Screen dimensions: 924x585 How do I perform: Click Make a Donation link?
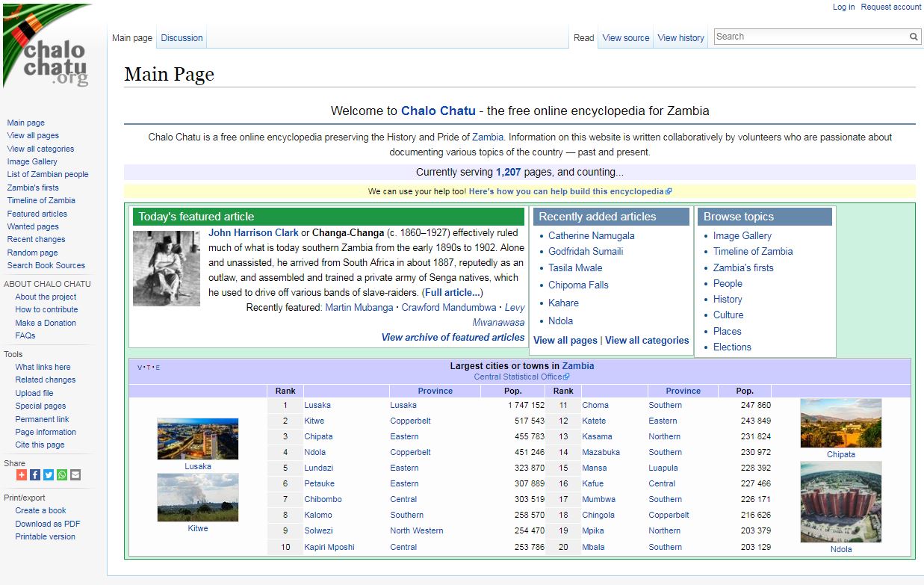coord(46,323)
